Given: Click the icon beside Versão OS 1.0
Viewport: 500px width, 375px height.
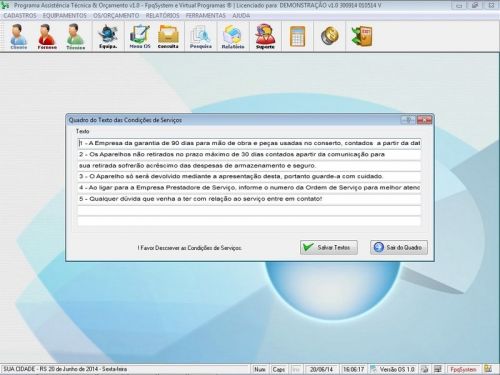Looking at the screenshot, I should pyautogui.click(x=374, y=369).
